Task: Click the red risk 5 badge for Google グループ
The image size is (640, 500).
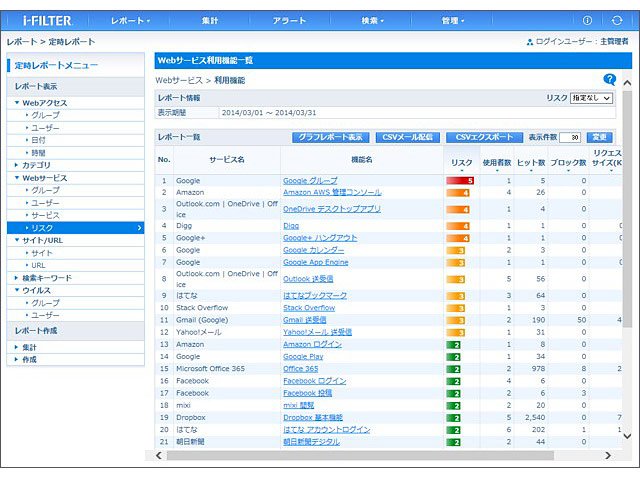Action: click(x=460, y=180)
